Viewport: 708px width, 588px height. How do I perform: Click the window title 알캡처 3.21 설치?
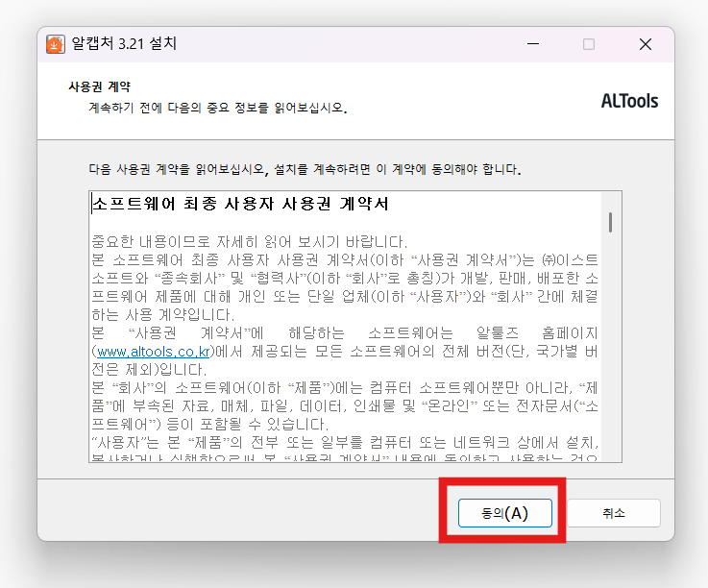coord(124,44)
